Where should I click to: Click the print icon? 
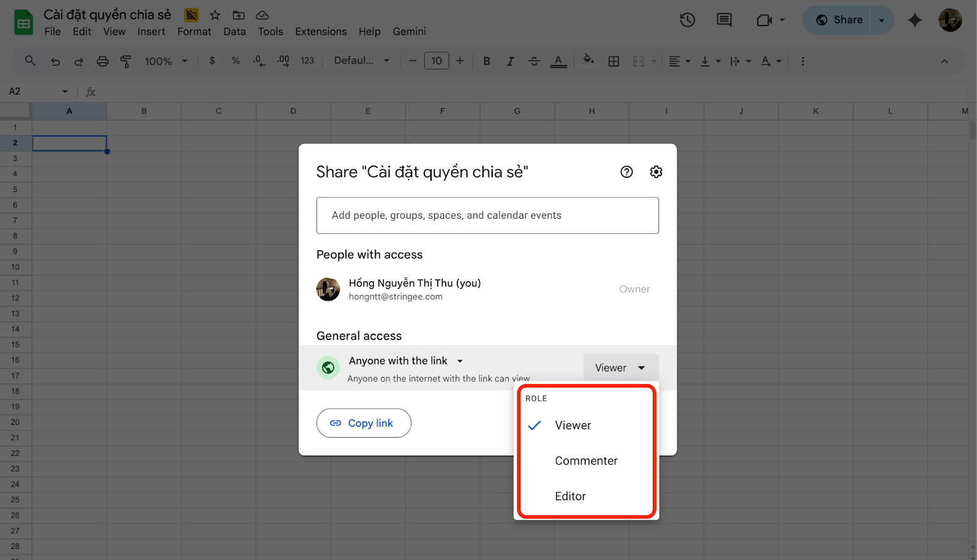[103, 61]
